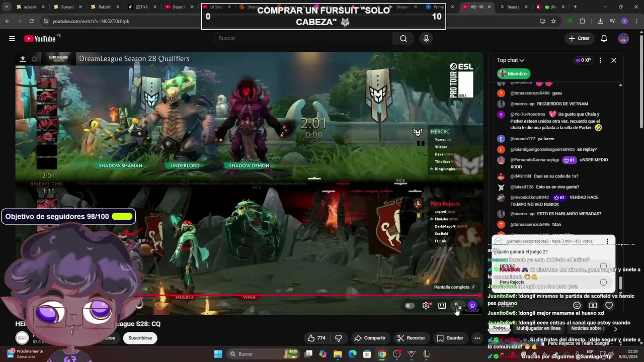
Task: Start voice search with the microphone
Action: coord(426,39)
